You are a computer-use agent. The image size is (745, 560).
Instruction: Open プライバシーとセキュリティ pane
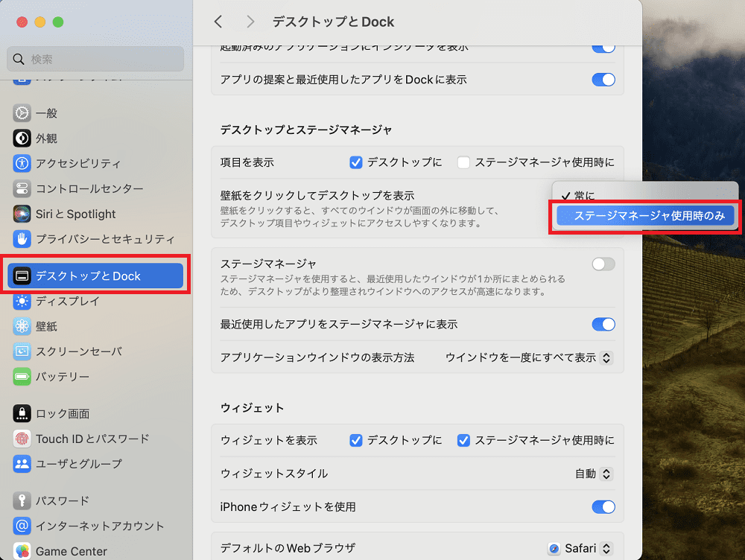[95, 239]
